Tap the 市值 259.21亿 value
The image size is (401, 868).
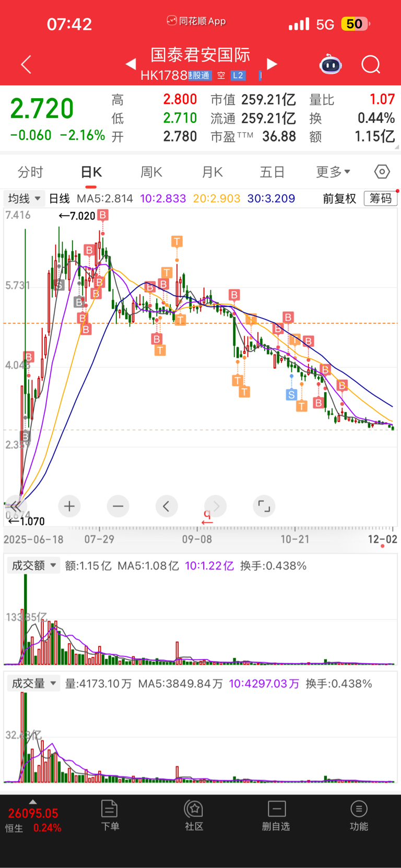(268, 100)
